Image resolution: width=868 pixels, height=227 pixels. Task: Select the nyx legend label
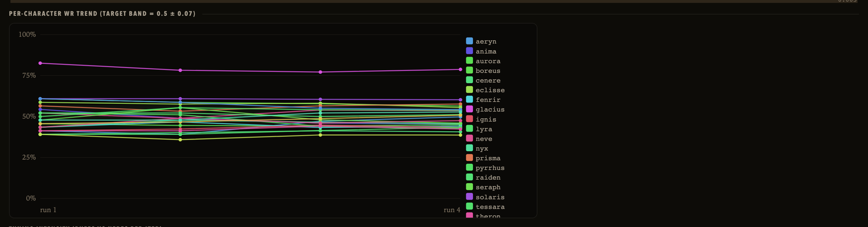point(481,149)
